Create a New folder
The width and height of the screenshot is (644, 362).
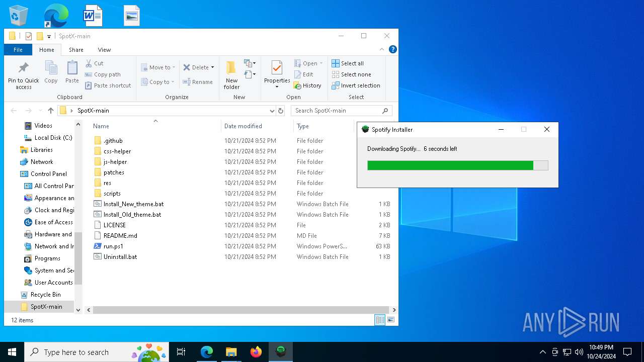231,75
